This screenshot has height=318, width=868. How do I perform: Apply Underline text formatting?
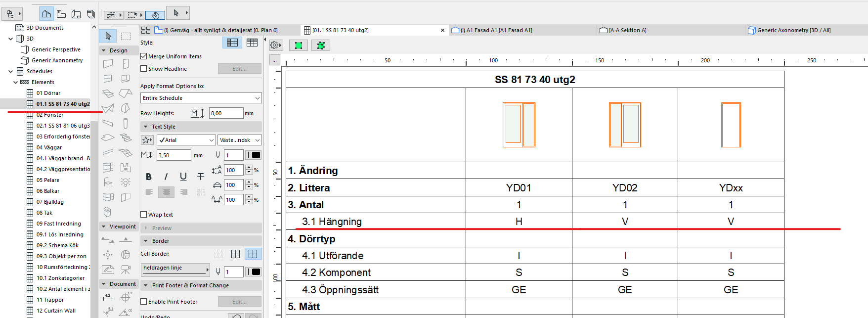click(x=183, y=177)
